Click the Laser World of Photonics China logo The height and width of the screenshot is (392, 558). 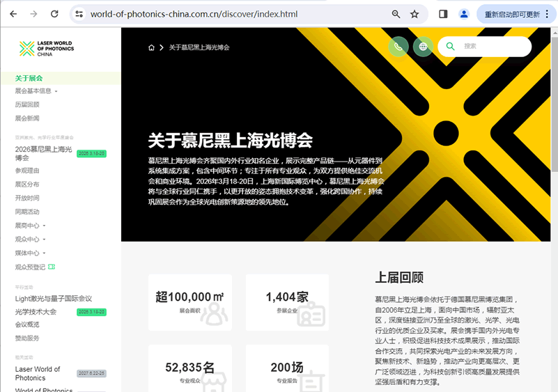[47, 48]
